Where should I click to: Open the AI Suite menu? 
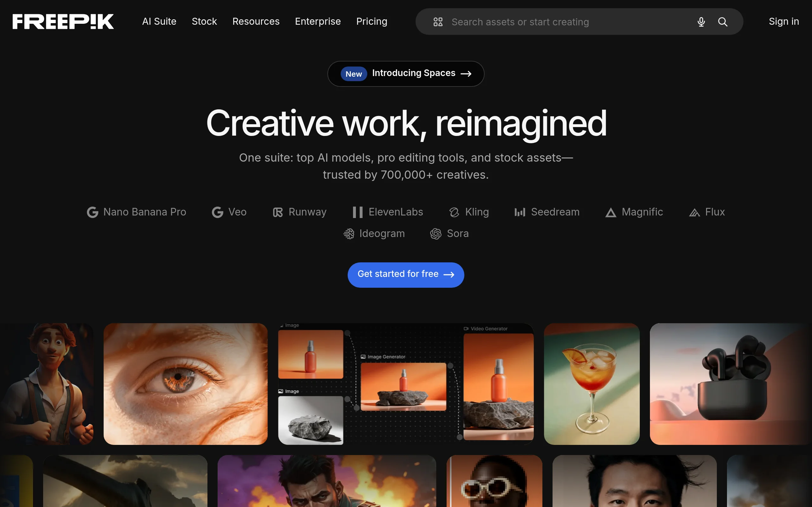click(x=159, y=22)
